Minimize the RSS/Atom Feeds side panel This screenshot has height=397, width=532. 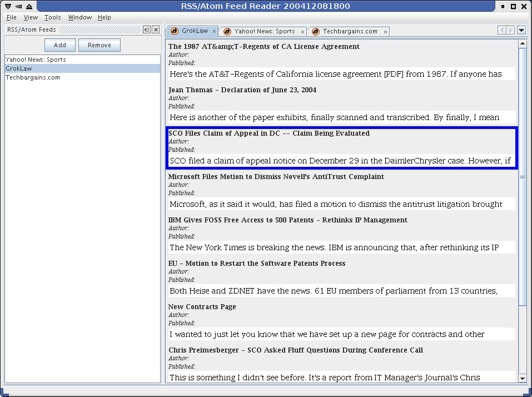(x=147, y=29)
